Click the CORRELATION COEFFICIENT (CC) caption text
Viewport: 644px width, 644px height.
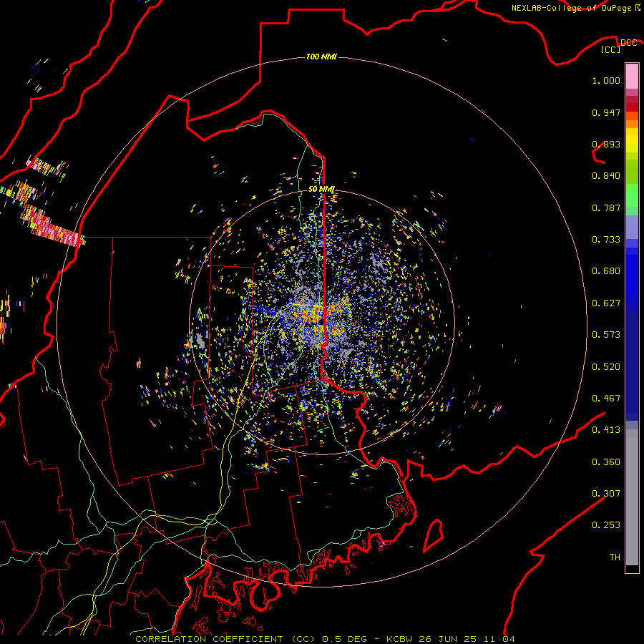tap(225, 639)
